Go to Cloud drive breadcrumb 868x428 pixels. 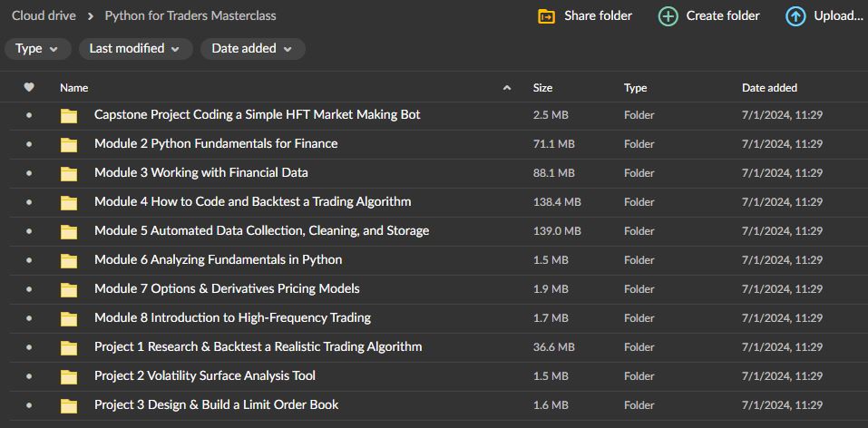(x=44, y=16)
